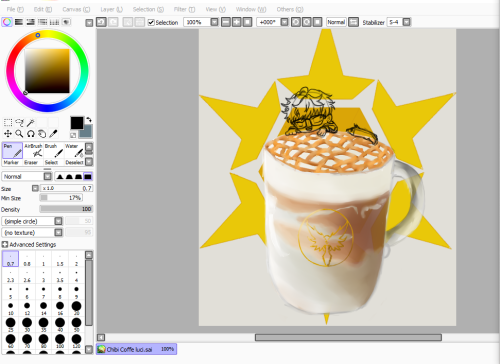Select the zoom magnifier tool
The height and width of the screenshot is (364, 500).
tap(19, 134)
